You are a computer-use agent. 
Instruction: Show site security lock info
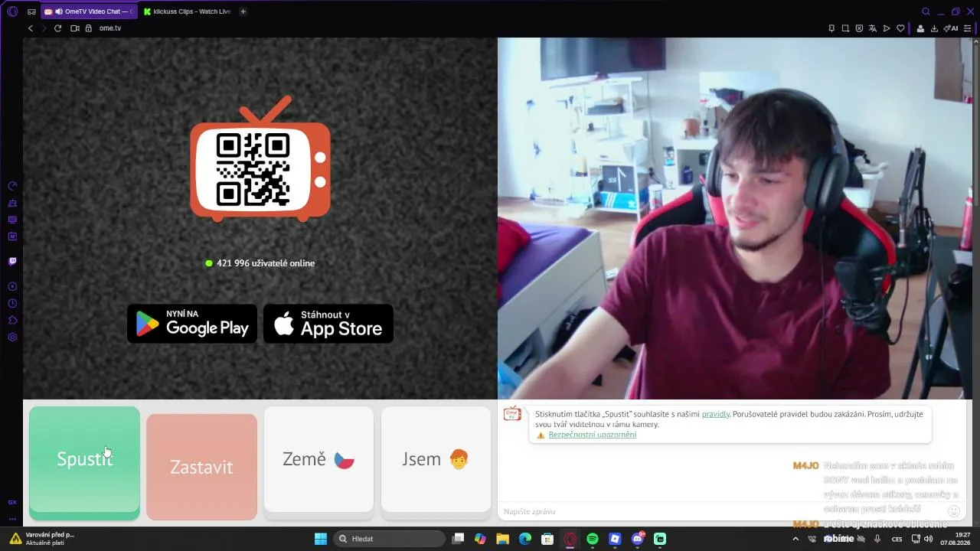(x=88, y=28)
